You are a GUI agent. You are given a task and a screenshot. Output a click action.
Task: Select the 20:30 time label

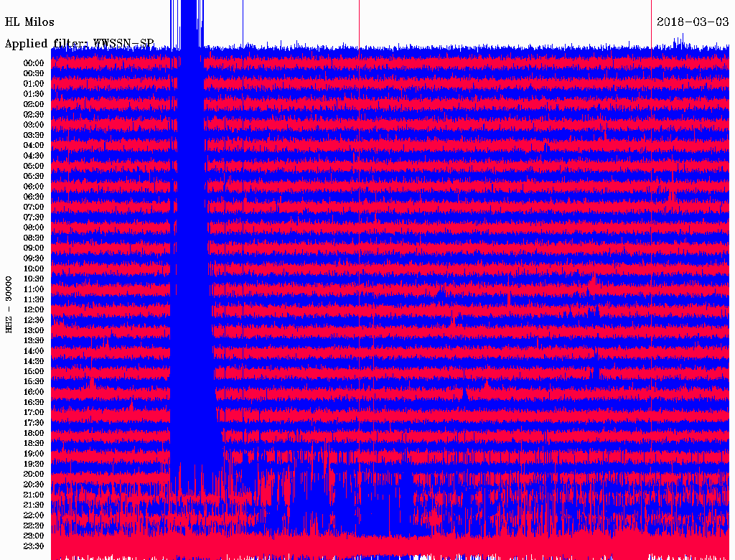[34, 485]
